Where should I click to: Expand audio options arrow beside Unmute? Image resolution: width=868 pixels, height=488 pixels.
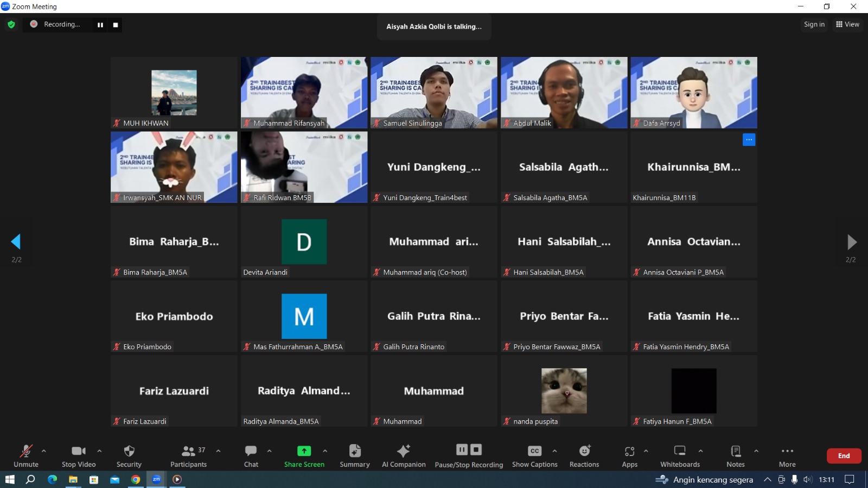pyautogui.click(x=44, y=451)
